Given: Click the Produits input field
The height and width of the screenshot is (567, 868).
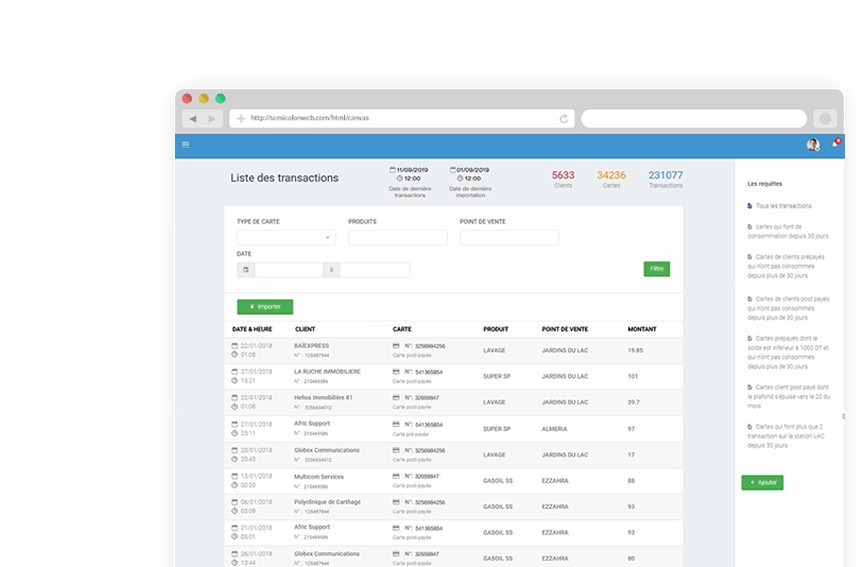Looking at the screenshot, I should coord(397,238).
